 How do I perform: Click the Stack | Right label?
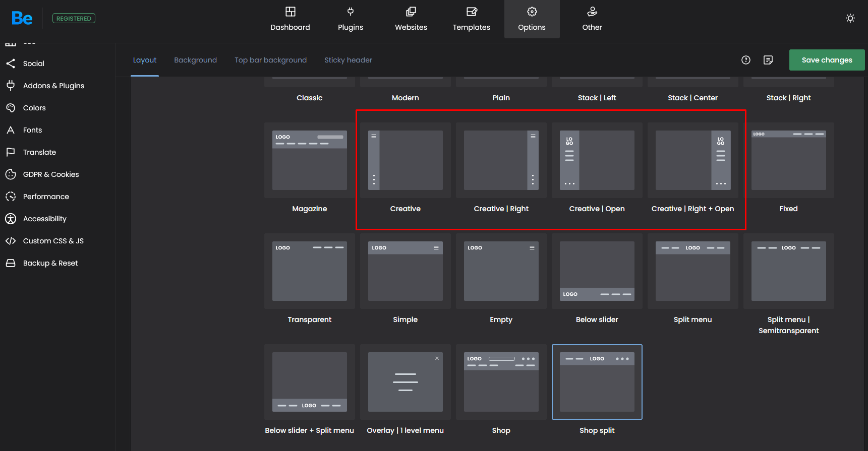[789, 98]
